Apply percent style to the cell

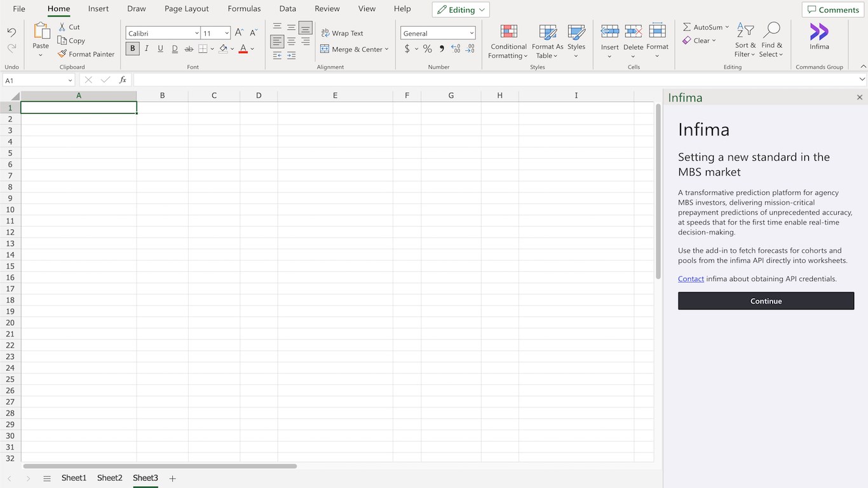[x=427, y=49]
